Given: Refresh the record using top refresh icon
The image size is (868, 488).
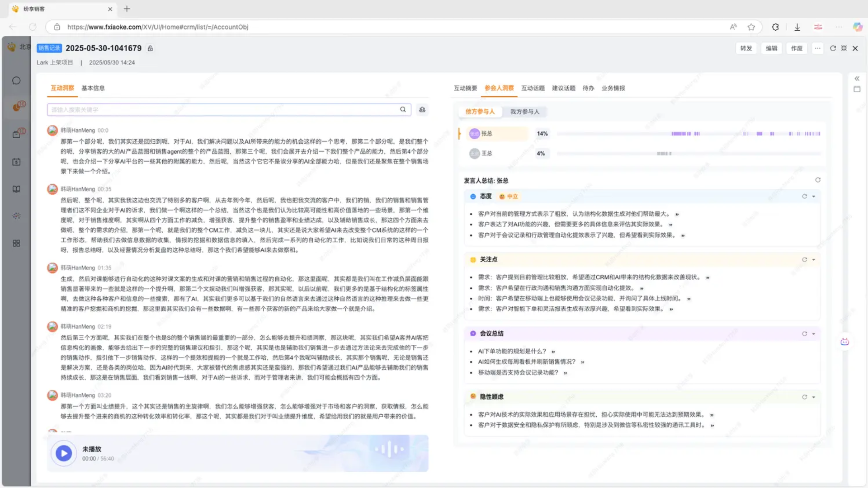Looking at the screenshot, I should coord(833,48).
